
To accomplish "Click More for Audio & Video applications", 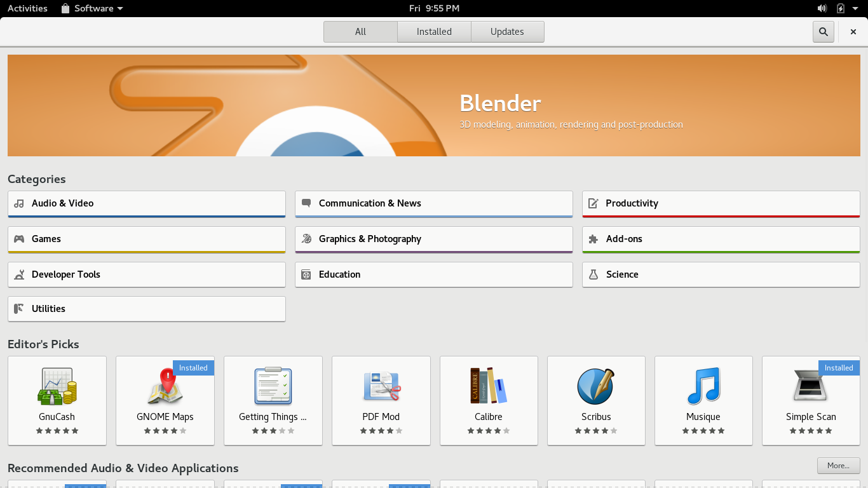I will [x=838, y=466].
